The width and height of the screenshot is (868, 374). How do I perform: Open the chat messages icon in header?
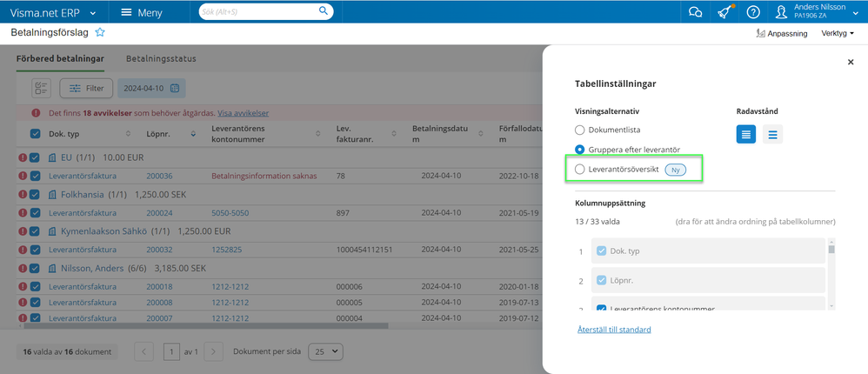(695, 12)
